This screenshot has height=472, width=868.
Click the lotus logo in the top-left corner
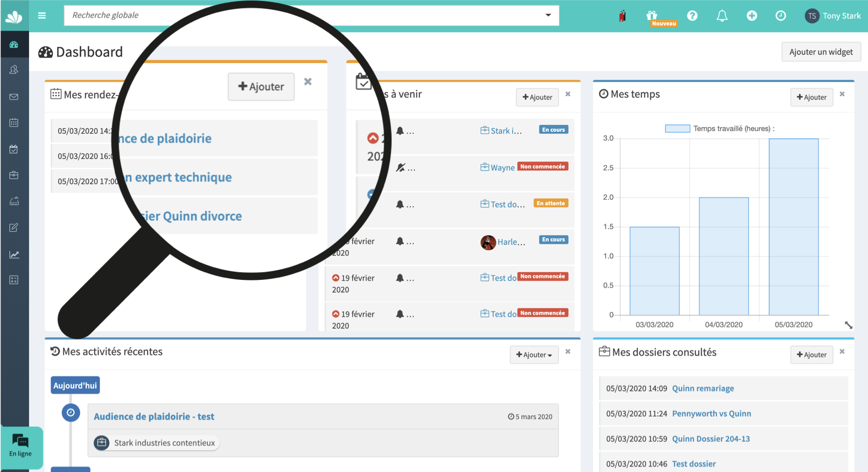[x=14, y=16]
